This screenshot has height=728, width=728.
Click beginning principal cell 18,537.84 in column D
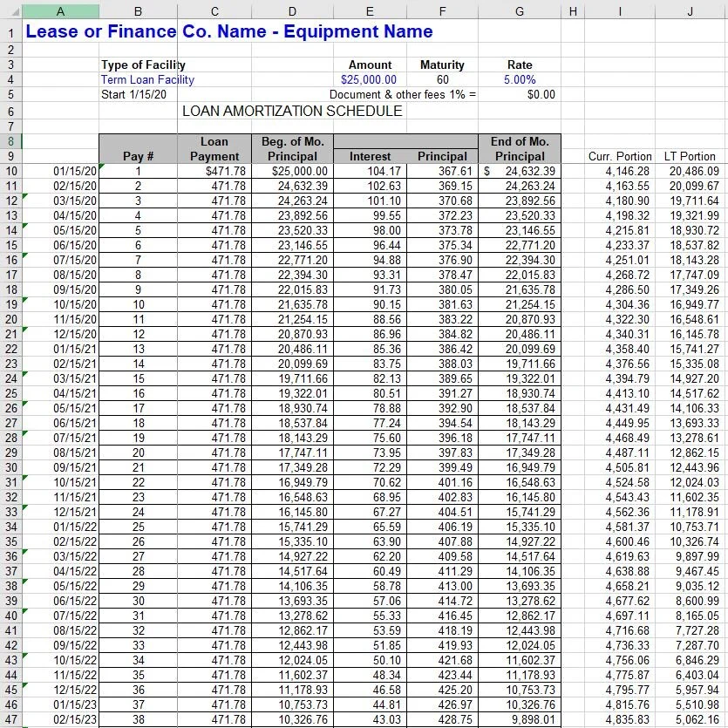point(292,423)
